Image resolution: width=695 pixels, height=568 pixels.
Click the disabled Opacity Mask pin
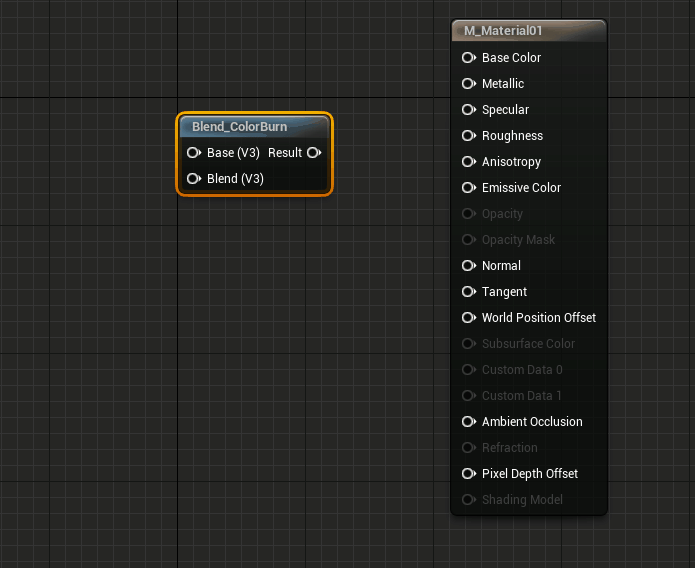tap(469, 240)
